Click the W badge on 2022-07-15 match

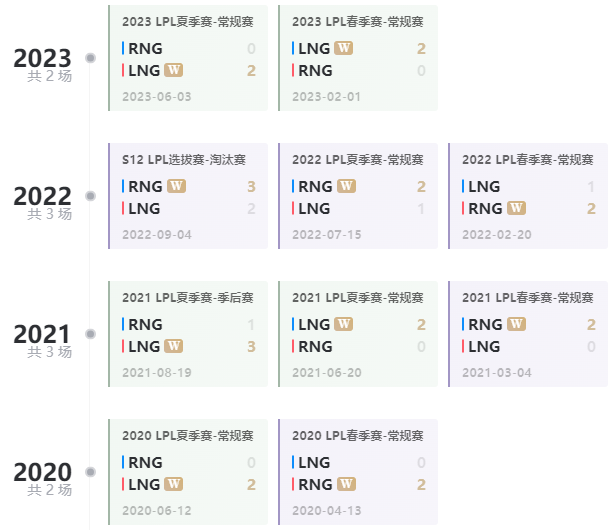pyautogui.click(x=346, y=186)
